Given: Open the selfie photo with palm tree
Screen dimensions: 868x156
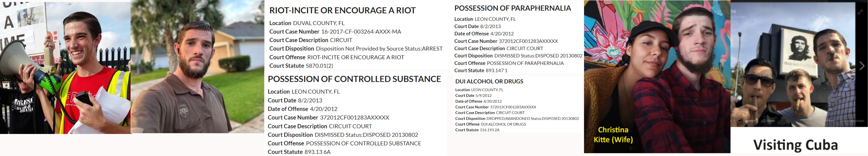Looking at the screenshot, I should pos(197,67).
